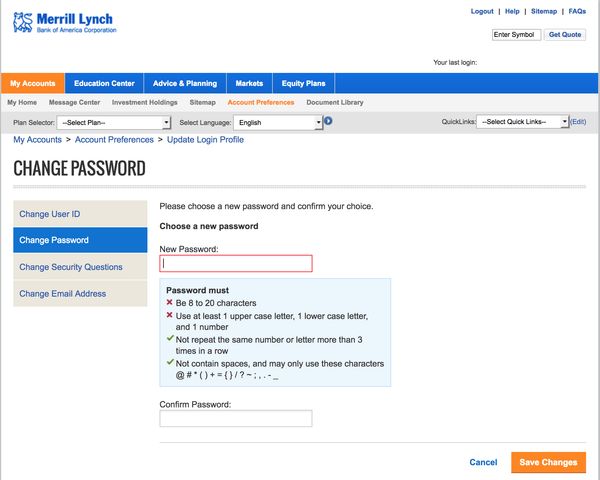Click the Enter Symbol quote field

point(516,34)
